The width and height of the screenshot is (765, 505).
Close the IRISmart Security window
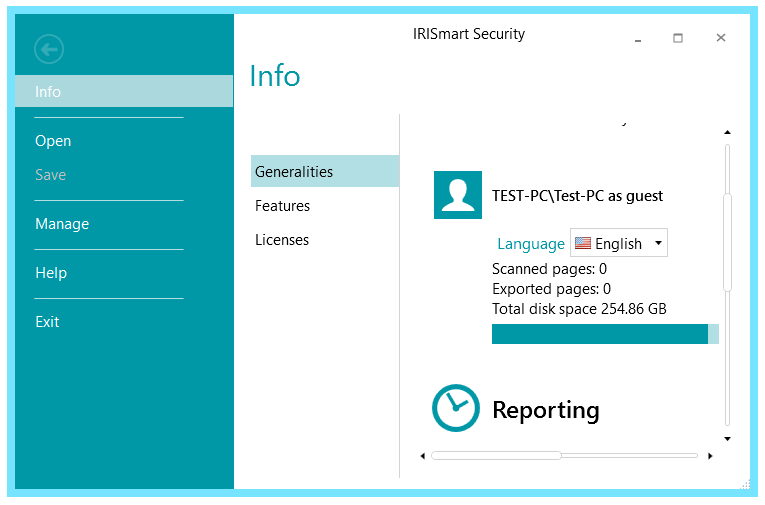(x=721, y=38)
